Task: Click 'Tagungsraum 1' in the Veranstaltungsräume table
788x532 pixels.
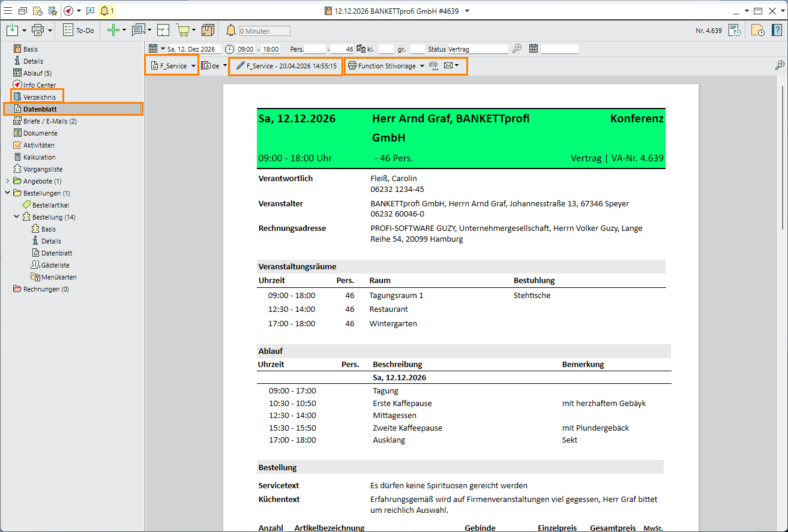Action: click(x=396, y=296)
